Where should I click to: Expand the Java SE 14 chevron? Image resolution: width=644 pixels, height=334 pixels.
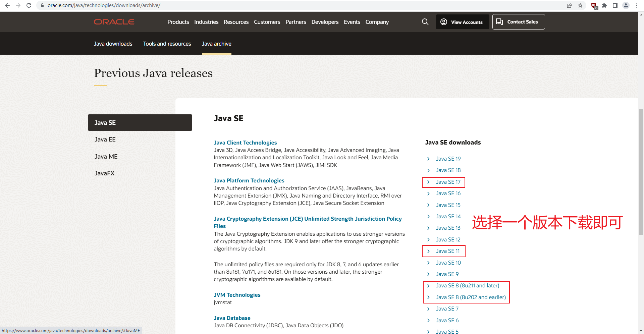[x=428, y=216]
